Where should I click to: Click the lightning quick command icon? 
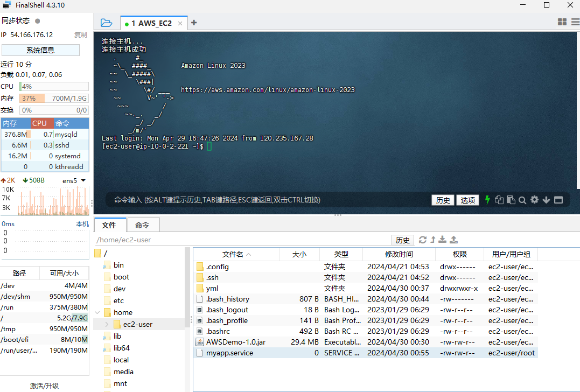487,200
